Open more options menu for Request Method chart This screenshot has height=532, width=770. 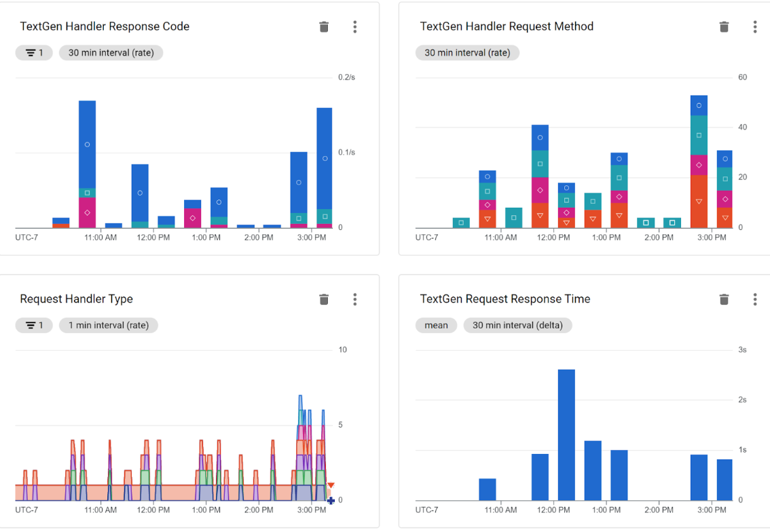tap(755, 27)
